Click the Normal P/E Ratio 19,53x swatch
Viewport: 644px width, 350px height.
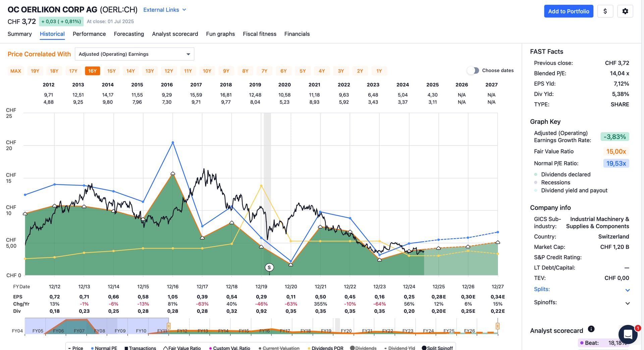pos(616,163)
